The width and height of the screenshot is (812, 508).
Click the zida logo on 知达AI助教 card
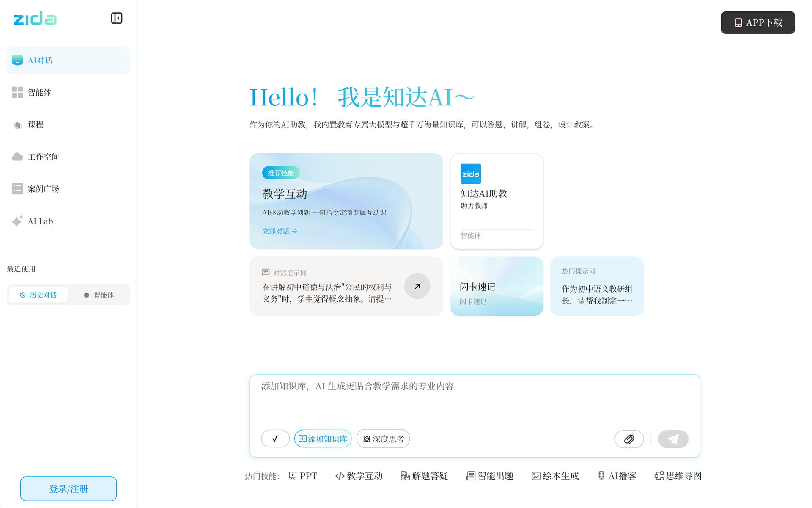(x=471, y=174)
